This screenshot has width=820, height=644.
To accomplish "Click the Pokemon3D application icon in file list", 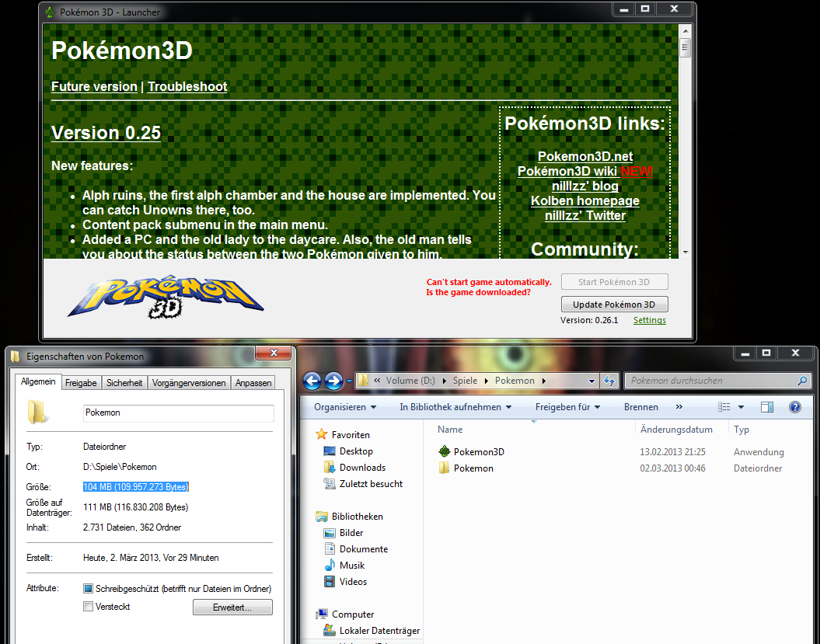I will click(445, 451).
